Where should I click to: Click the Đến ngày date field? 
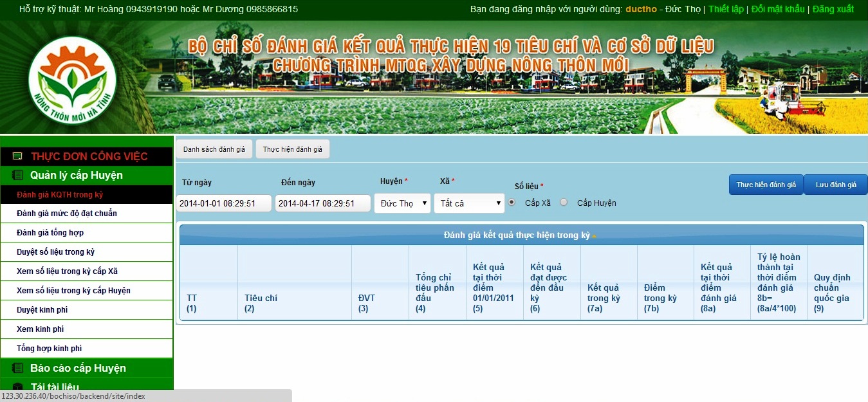323,203
